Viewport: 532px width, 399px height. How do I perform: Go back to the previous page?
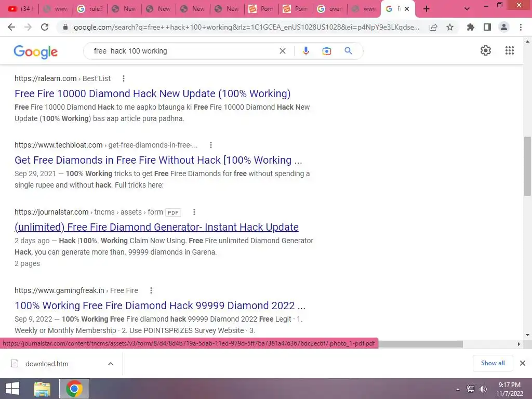11,27
